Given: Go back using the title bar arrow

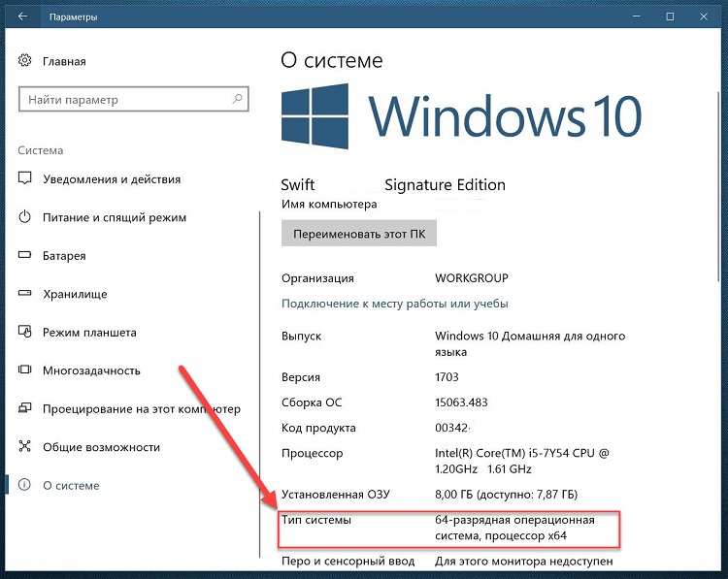Looking at the screenshot, I should [x=22, y=16].
